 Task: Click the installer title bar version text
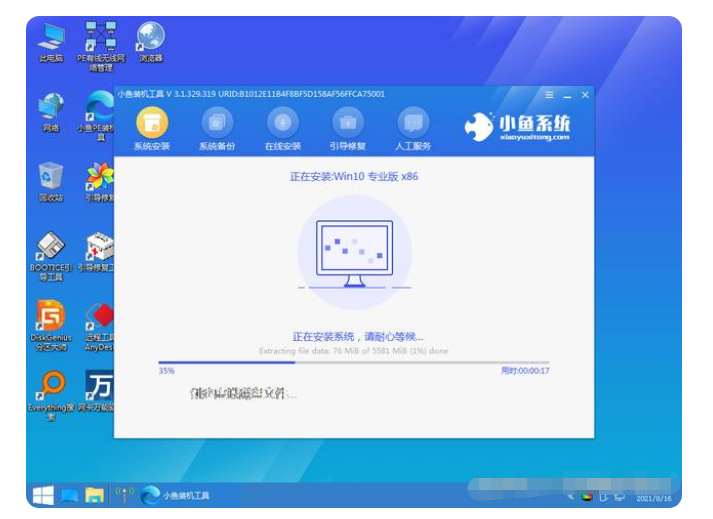pyautogui.click(x=251, y=94)
